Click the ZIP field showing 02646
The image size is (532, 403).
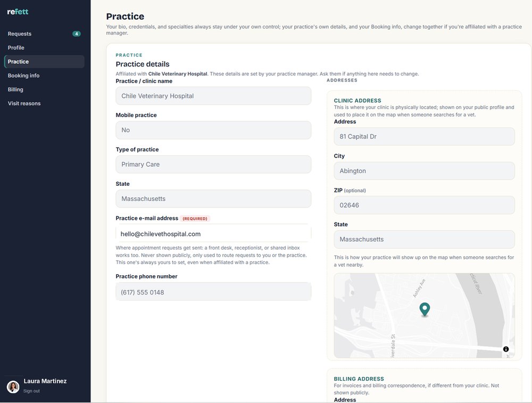424,205
